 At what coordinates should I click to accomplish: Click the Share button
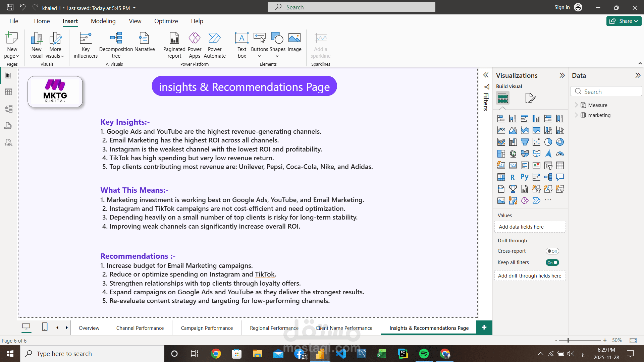[x=624, y=21]
